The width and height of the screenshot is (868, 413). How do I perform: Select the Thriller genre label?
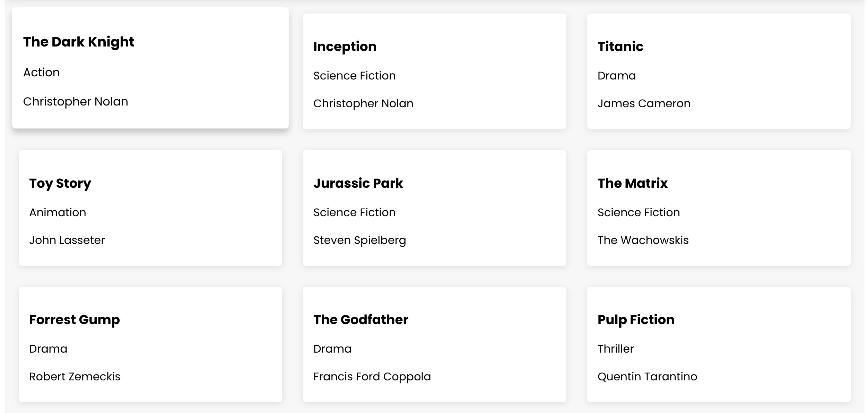[615, 349]
